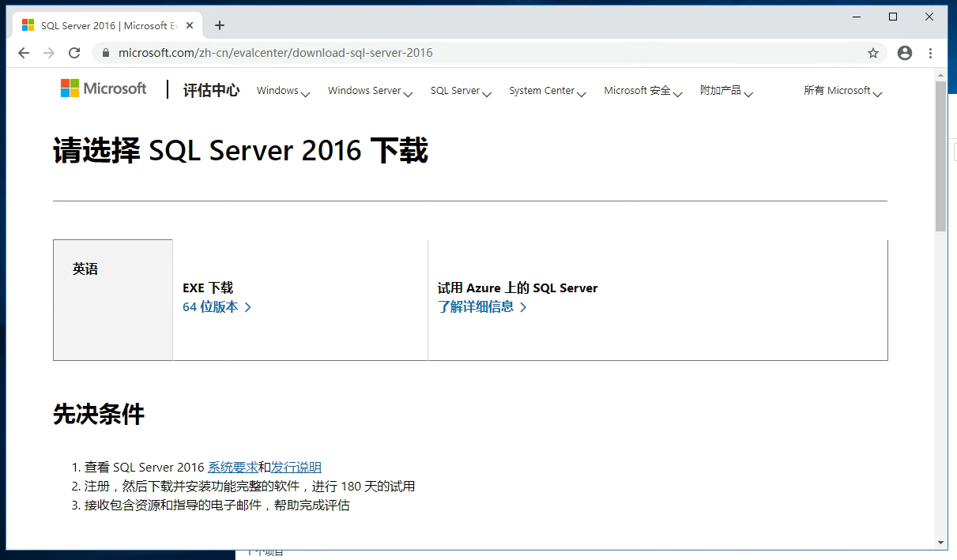Click the browser forward arrow
This screenshot has width=957, height=560.
point(49,53)
